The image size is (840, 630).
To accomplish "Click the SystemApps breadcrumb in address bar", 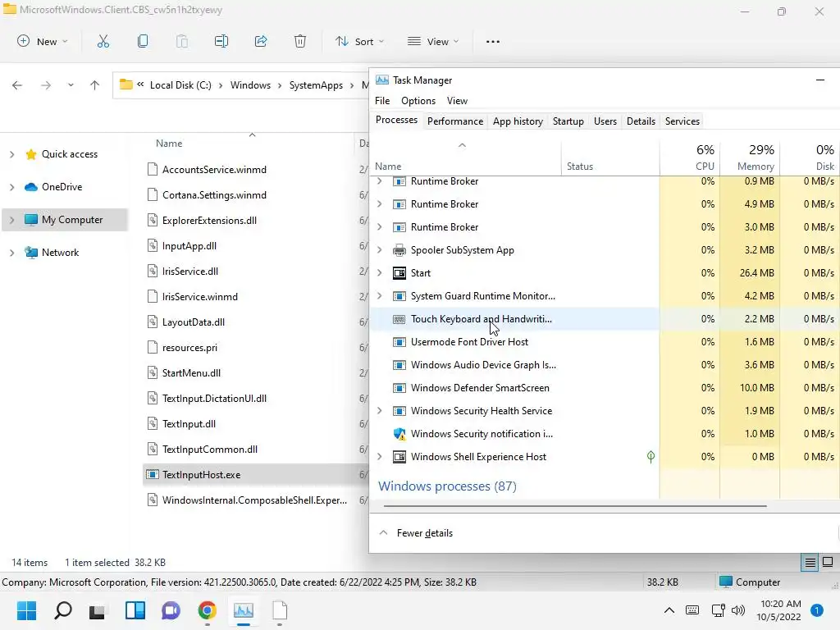I will 316,85.
